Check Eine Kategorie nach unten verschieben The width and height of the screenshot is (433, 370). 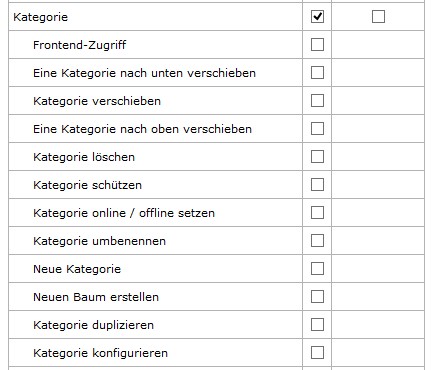click(x=317, y=72)
